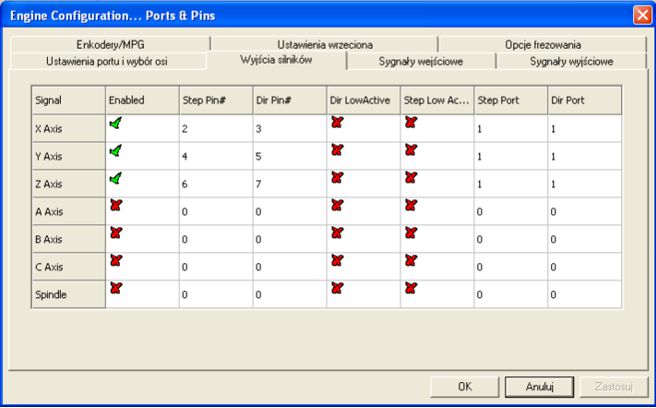This screenshot has height=408, width=656.
Task: Enable the Spindle motor output
Action: (x=116, y=288)
